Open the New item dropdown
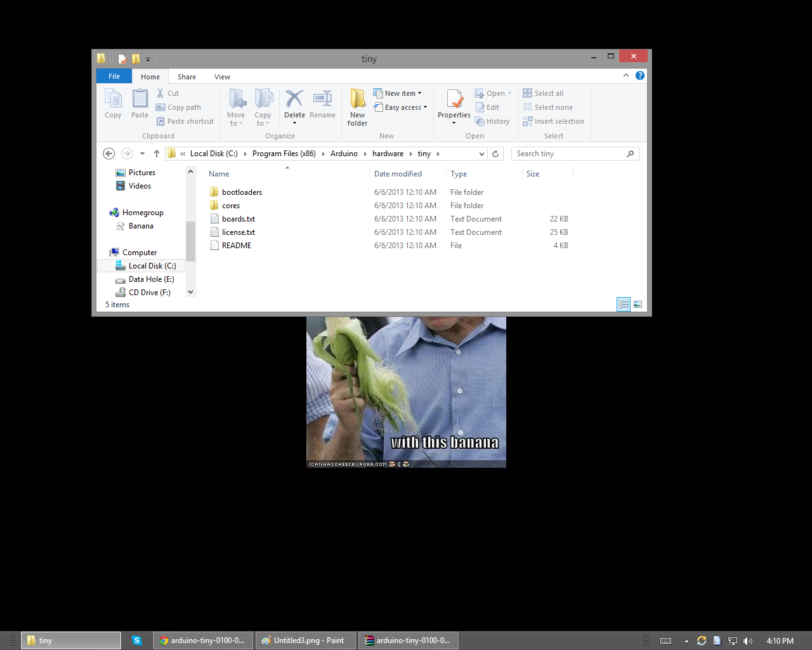Image resolution: width=812 pixels, height=650 pixels. 398,93
